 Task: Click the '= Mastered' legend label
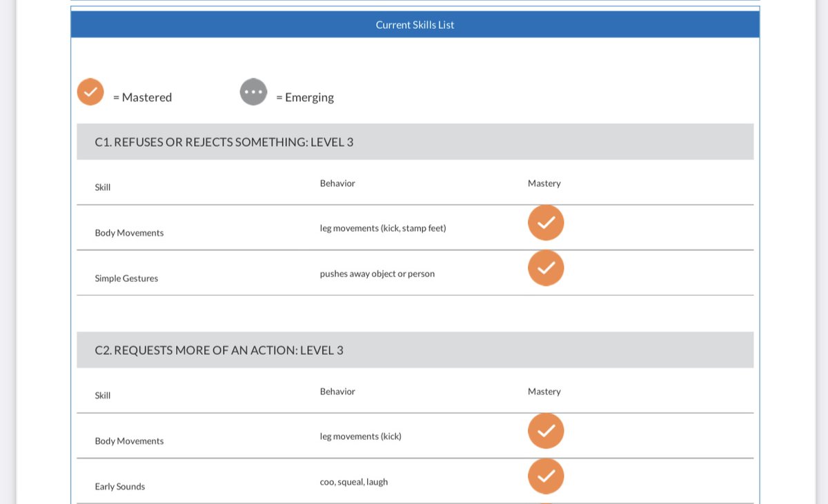[142, 97]
